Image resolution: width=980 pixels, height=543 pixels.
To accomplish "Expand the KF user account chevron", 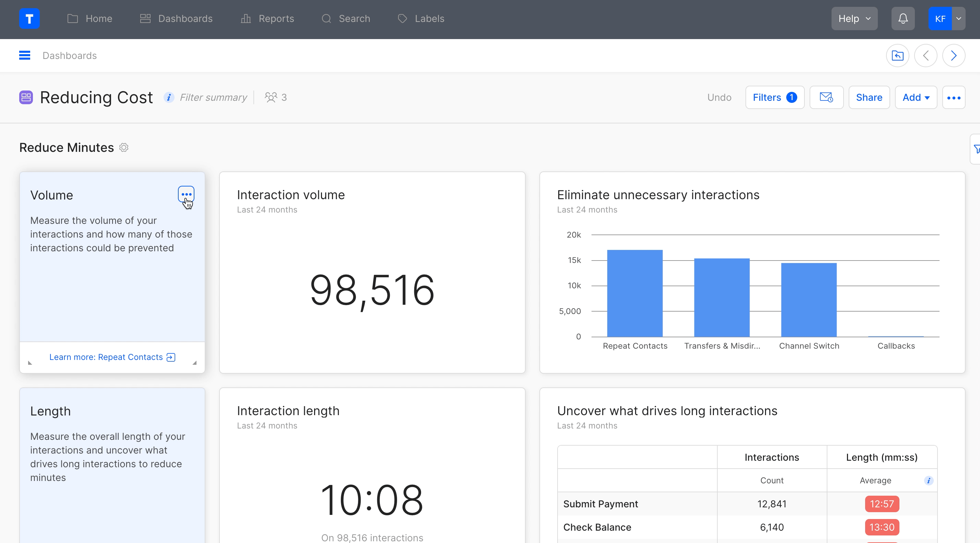I will (x=958, y=19).
